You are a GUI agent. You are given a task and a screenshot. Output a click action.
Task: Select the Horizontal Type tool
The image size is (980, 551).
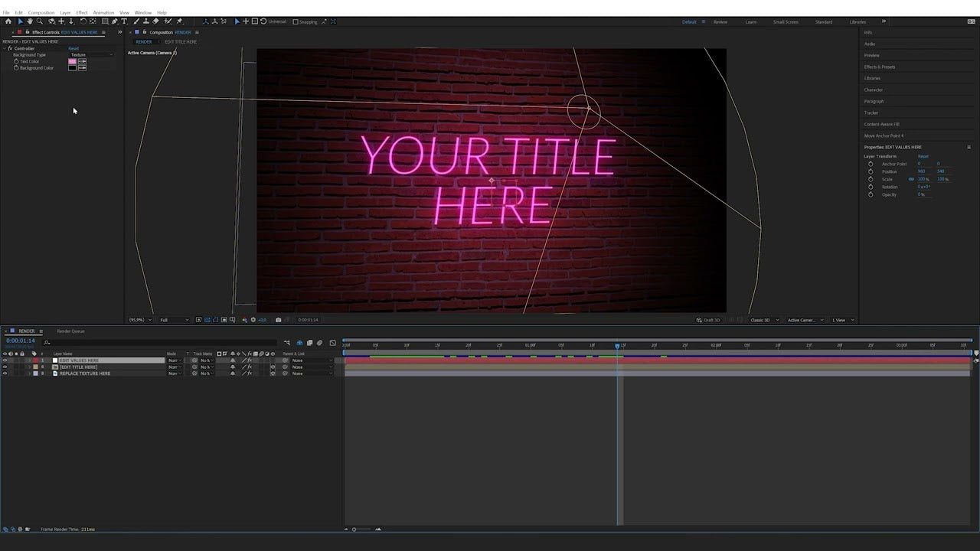coord(125,21)
